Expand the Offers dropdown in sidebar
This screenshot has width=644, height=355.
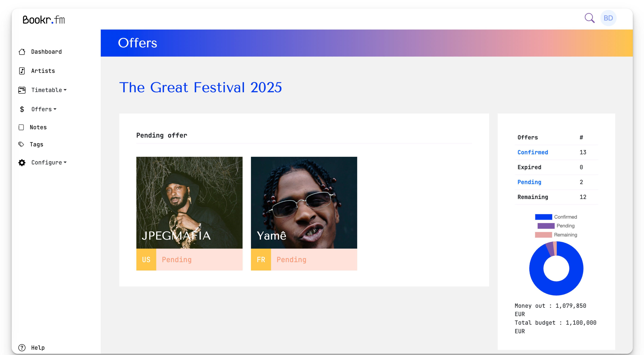coord(44,109)
